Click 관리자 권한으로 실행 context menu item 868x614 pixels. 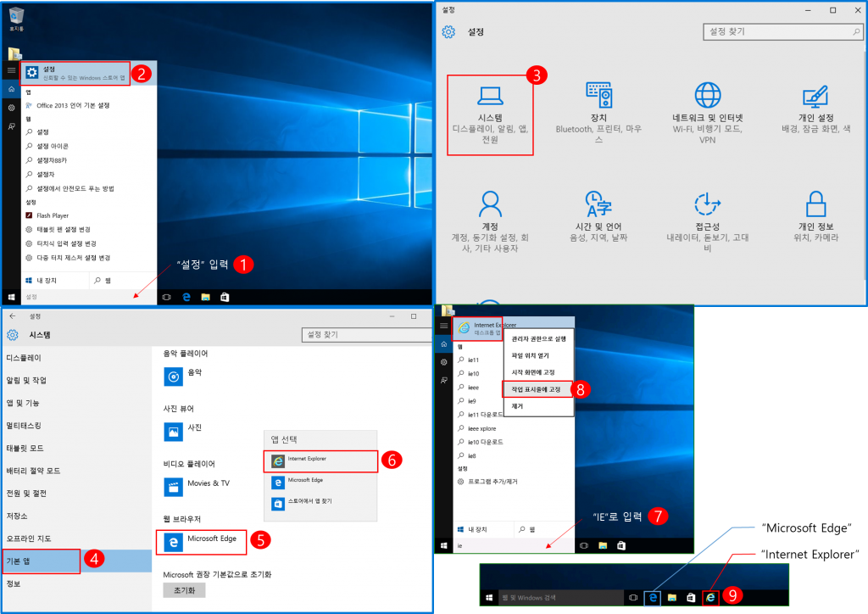coord(538,338)
